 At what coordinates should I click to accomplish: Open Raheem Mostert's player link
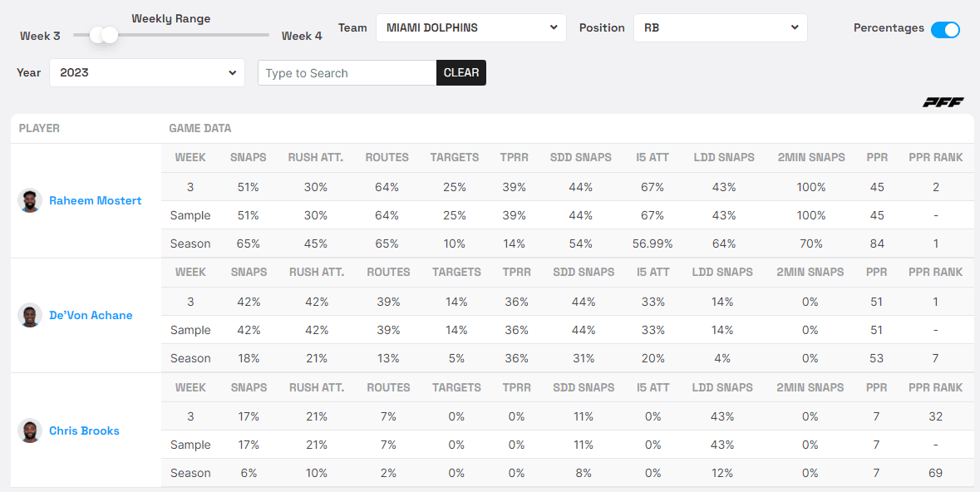pos(95,200)
